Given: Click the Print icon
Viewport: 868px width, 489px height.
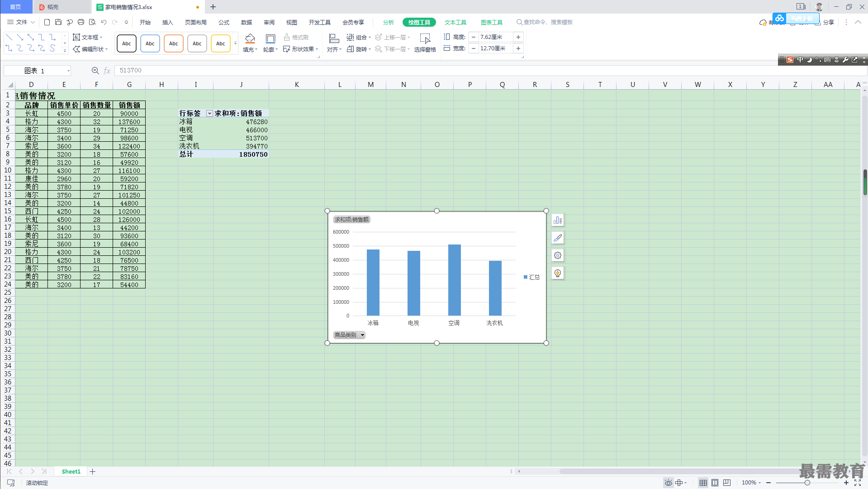Looking at the screenshot, I should pyautogui.click(x=81, y=22).
